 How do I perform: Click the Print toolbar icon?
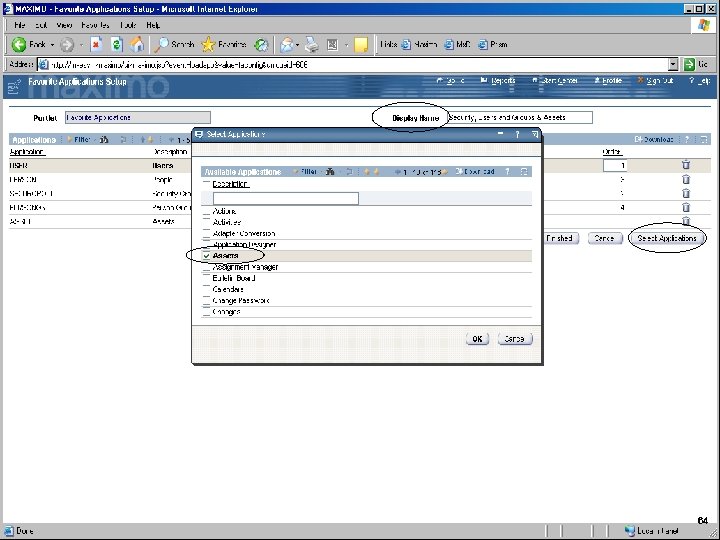pos(312,45)
